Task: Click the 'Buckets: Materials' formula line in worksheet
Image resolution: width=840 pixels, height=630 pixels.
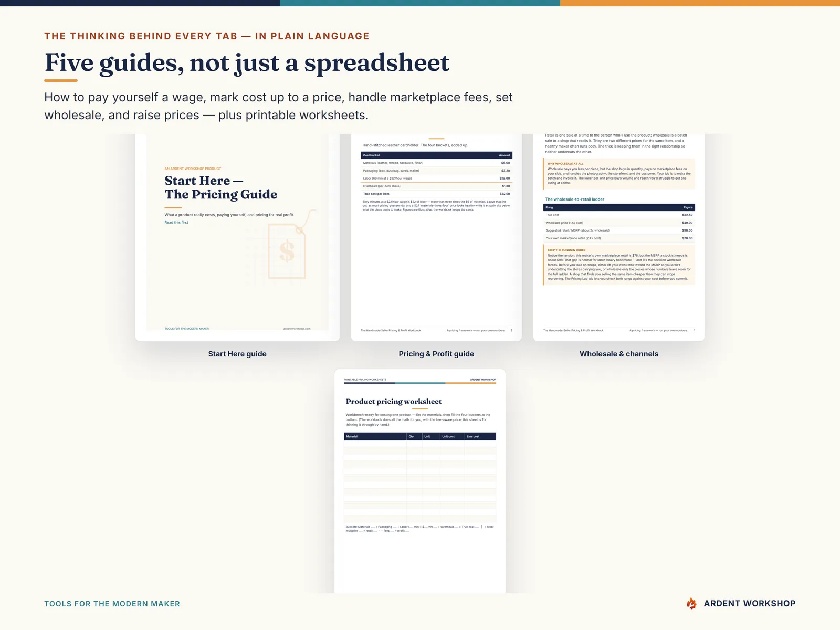Action: point(420,529)
